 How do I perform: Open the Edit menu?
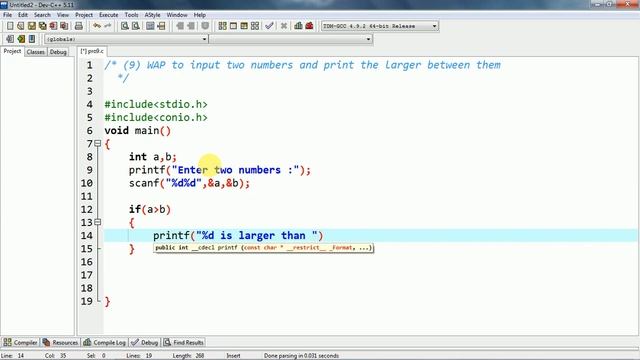[x=22, y=15]
